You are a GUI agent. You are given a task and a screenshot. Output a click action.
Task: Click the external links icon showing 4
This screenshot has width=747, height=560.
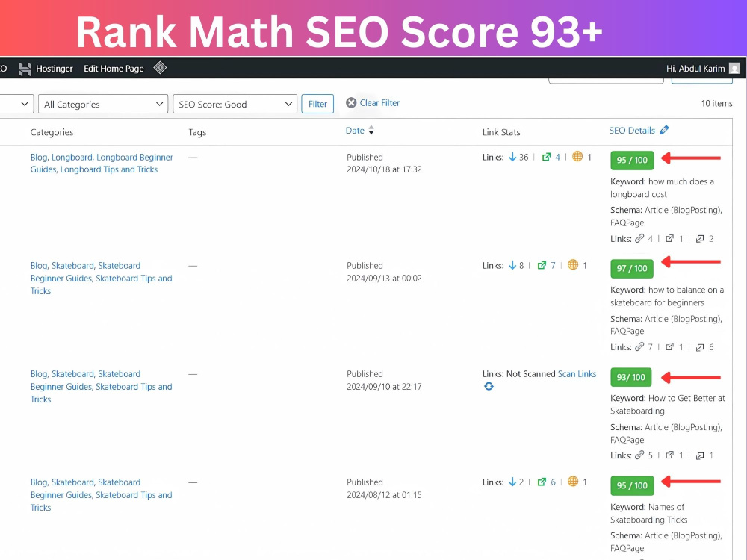[547, 157]
